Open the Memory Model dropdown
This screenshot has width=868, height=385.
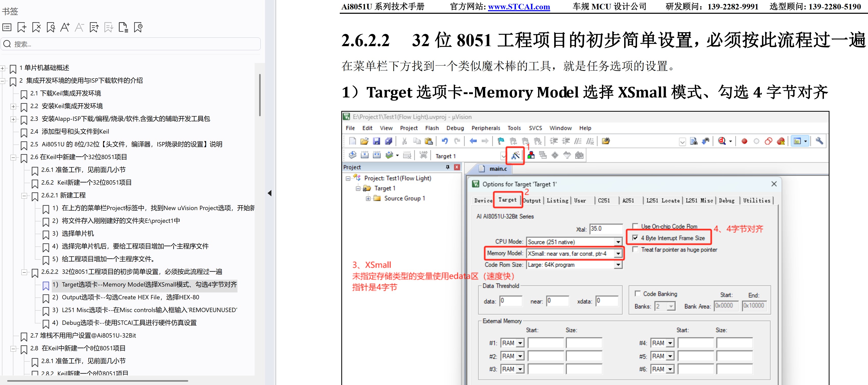(618, 253)
